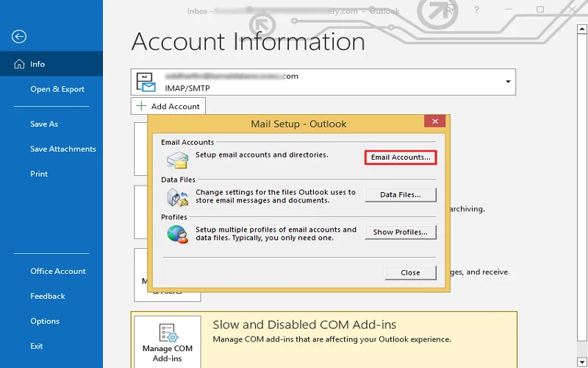The width and height of the screenshot is (588, 368).
Task: Click 'Setup email accounts and directories.' text
Action: 262,155
